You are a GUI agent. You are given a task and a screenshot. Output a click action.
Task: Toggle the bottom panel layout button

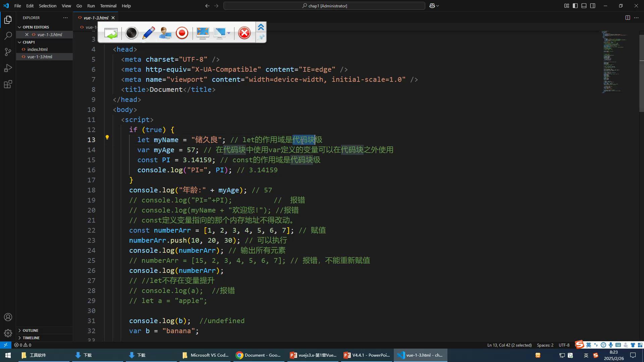[x=584, y=6]
